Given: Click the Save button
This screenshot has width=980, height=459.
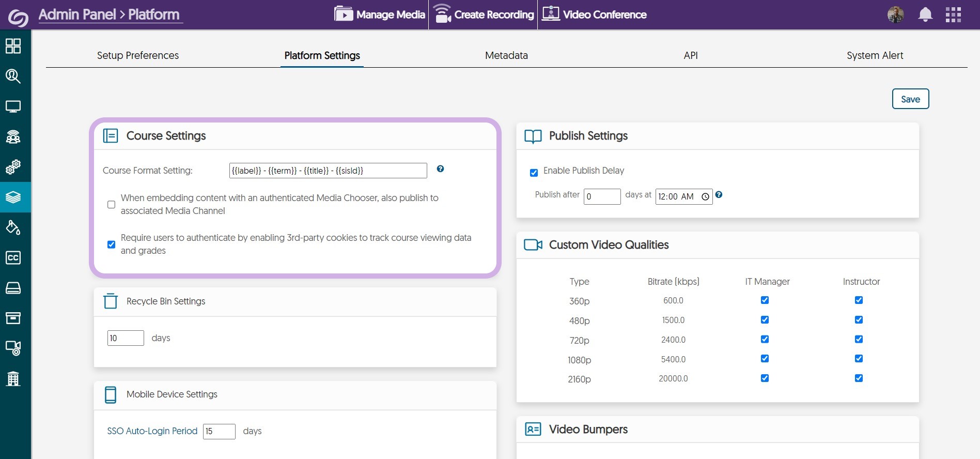Looking at the screenshot, I should tap(910, 99).
